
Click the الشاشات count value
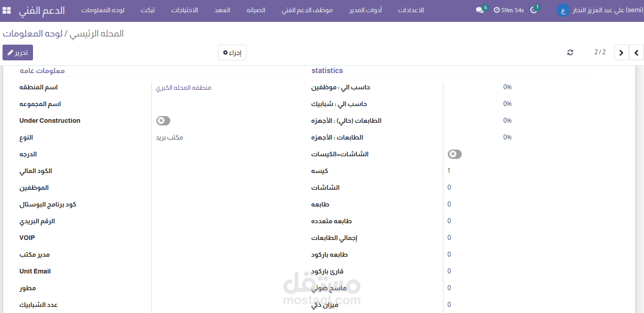(x=449, y=188)
